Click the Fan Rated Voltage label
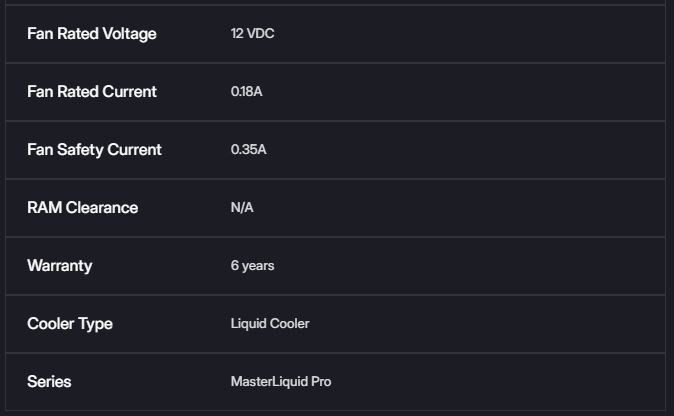 92,34
